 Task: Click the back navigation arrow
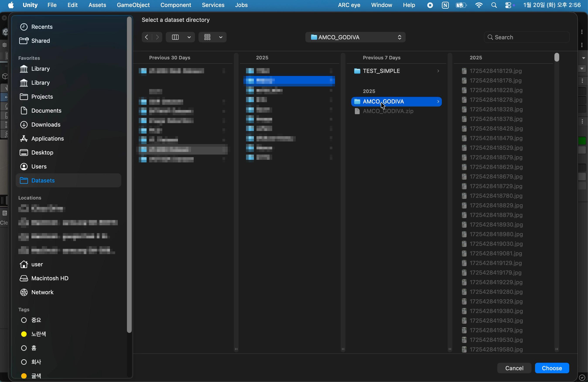tap(147, 37)
